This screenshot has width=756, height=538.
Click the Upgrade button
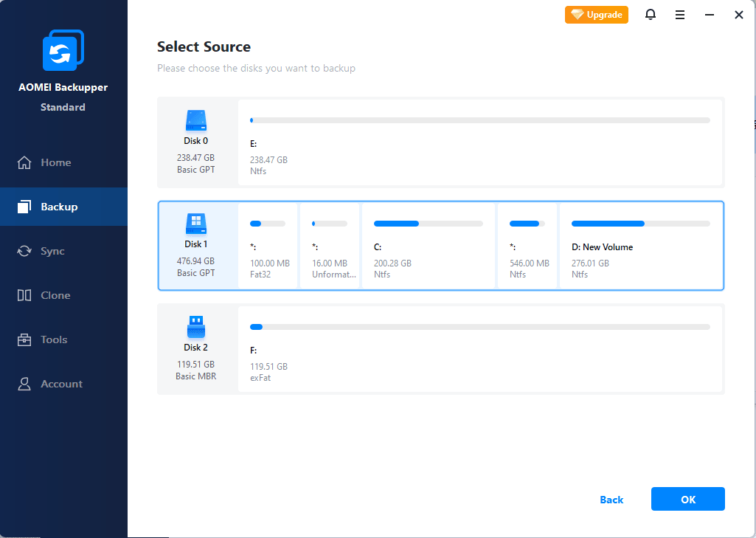[x=596, y=14]
